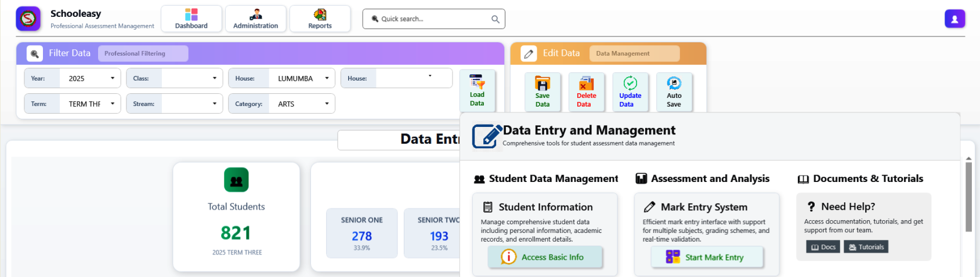Viewport: 980px width, 277px height.
Task: Click the Total Students green icon
Action: click(236, 180)
